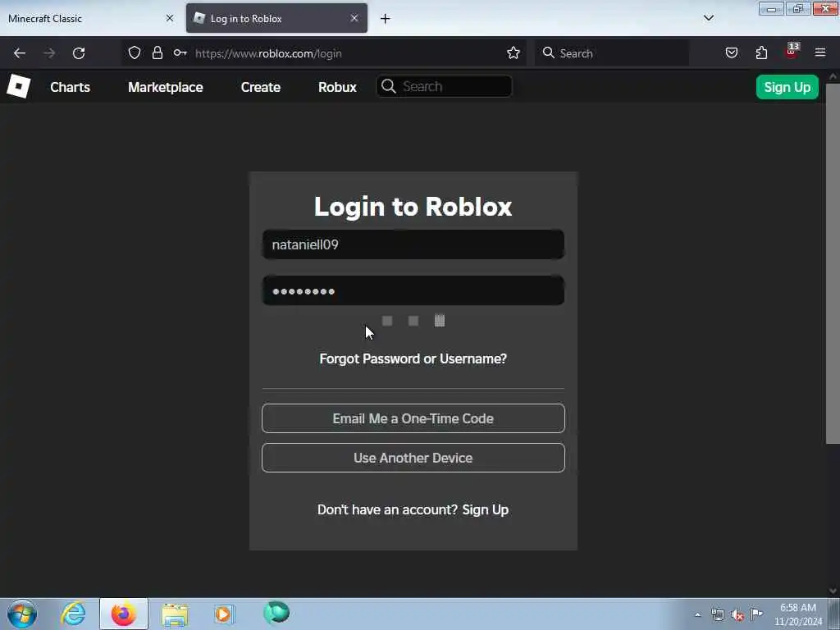The height and width of the screenshot is (630, 840).
Task: Bookmark this page with the star
Action: coord(514,52)
